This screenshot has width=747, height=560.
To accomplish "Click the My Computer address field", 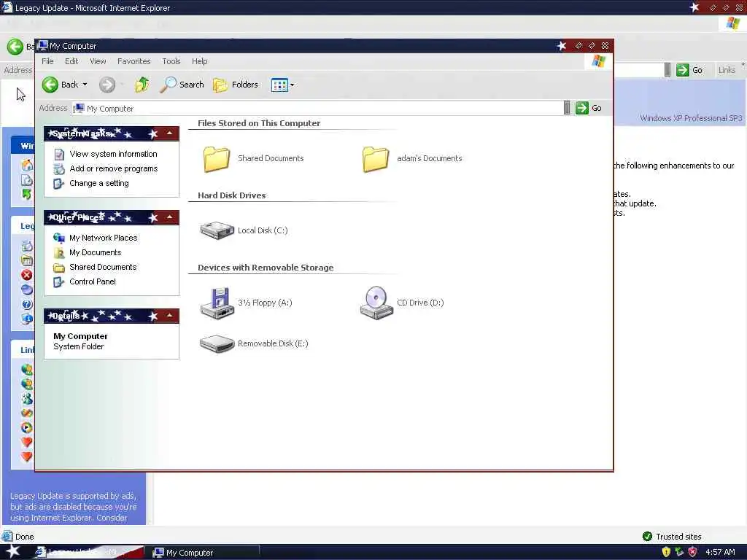I will click(317, 109).
